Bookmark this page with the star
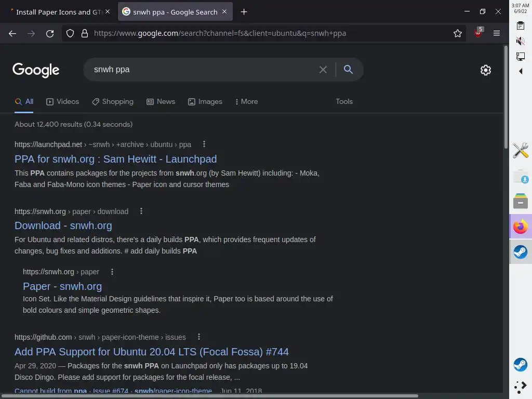 (457, 33)
